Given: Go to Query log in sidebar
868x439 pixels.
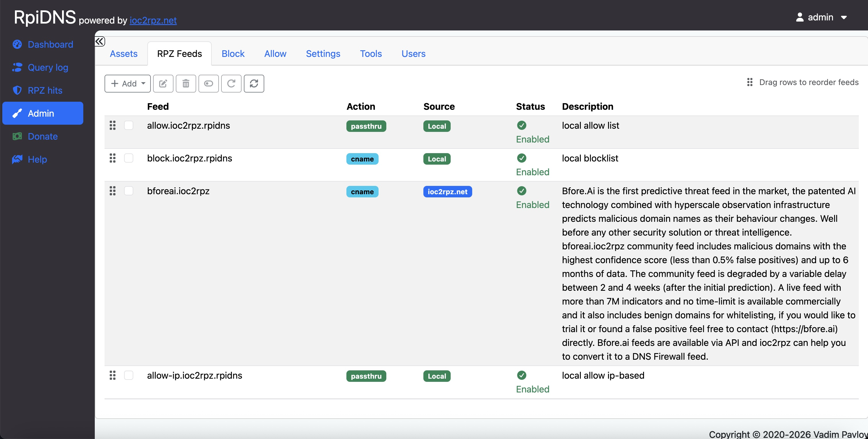Looking at the screenshot, I should tap(48, 68).
